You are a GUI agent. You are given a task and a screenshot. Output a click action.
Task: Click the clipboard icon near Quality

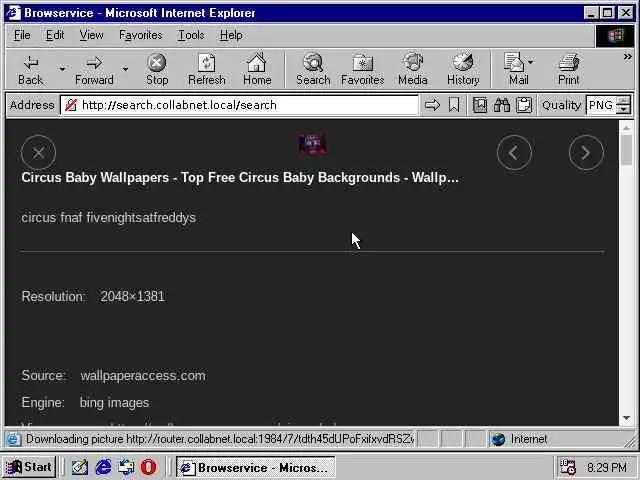click(524, 105)
